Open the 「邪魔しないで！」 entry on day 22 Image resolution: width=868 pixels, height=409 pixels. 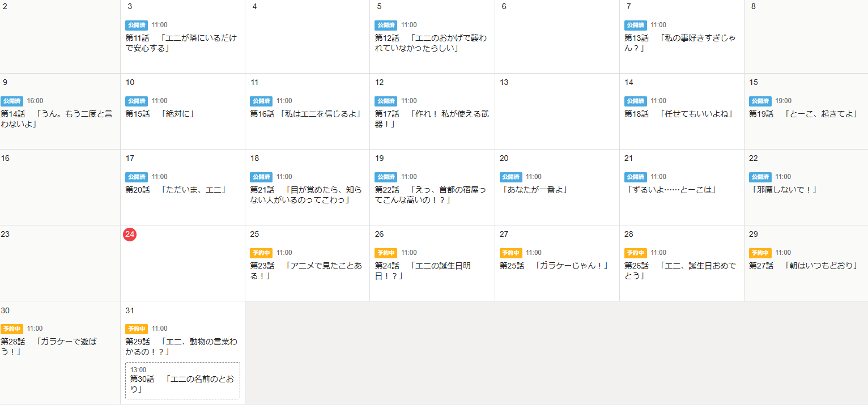click(x=784, y=190)
